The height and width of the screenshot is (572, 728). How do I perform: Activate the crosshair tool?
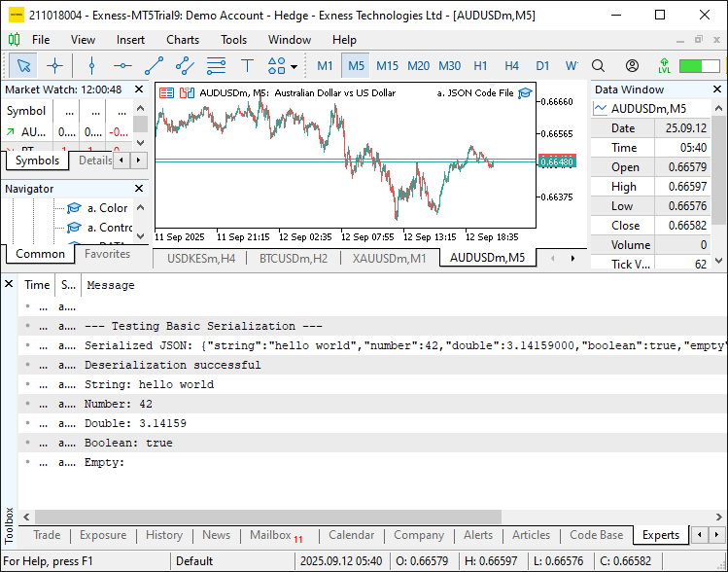tap(54, 65)
